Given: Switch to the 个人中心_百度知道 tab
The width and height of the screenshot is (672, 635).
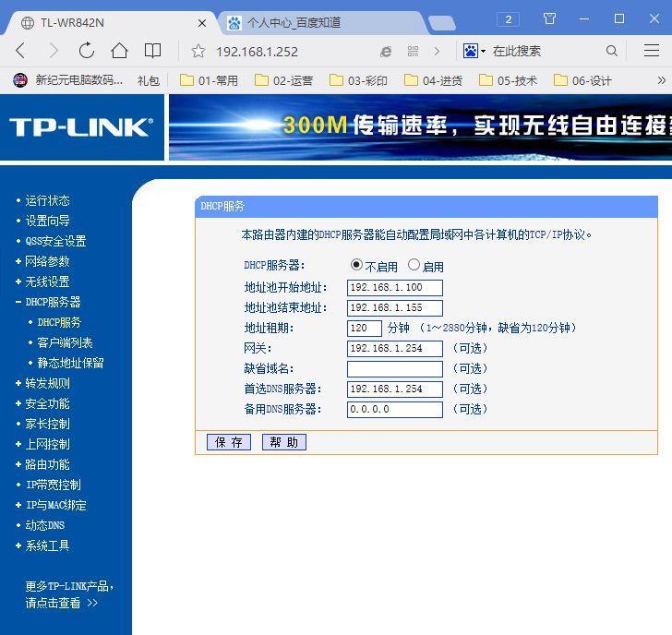Looking at the screenshot, I should [294, 22].
